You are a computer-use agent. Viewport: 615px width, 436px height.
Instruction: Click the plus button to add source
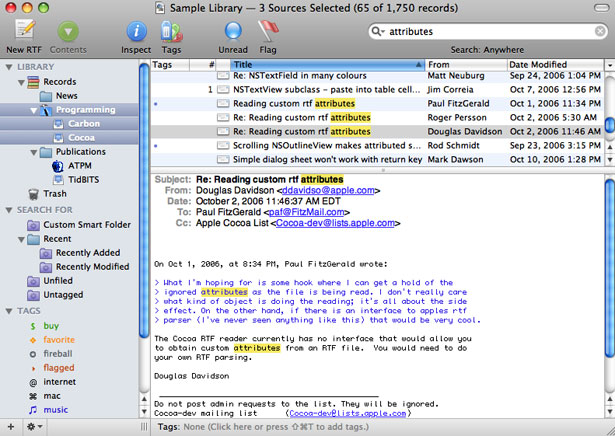pyautogui.click(x=11, y=427)
